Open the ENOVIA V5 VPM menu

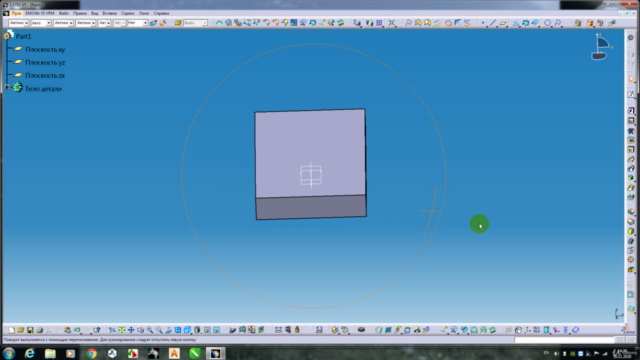click(x=40, y=13)
